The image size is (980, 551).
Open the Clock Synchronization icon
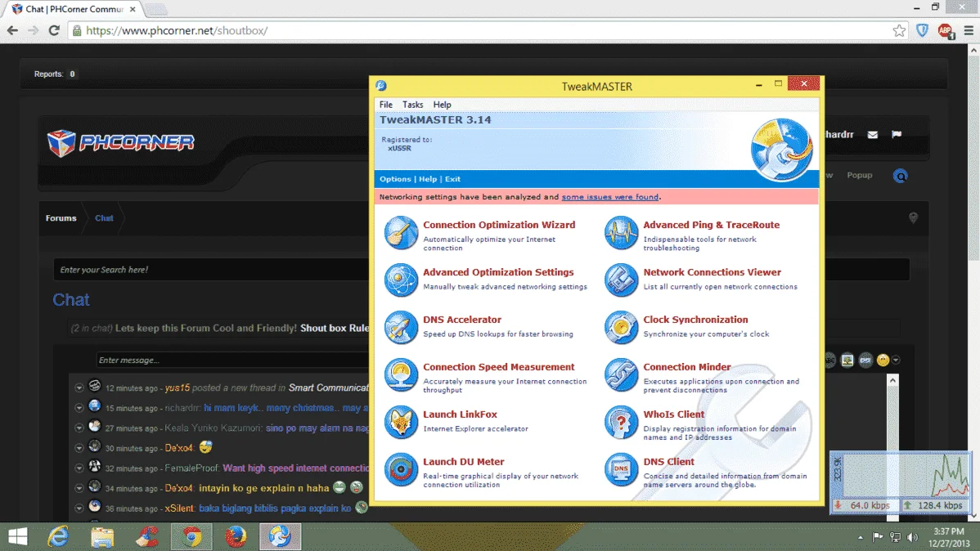(621, 327)
